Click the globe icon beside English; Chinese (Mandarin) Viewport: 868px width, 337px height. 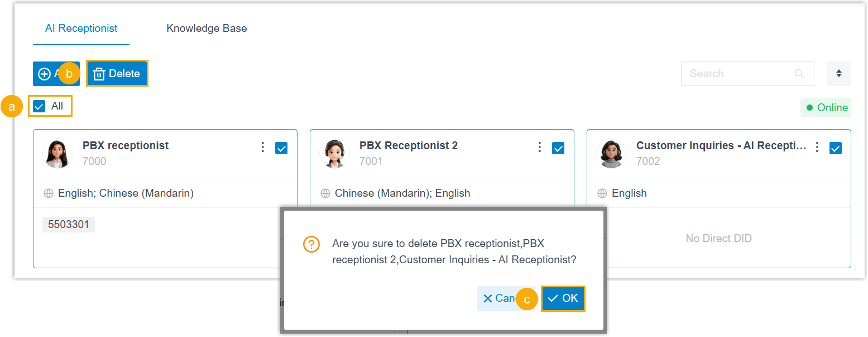pyautogui.click(x=49, y=193)
